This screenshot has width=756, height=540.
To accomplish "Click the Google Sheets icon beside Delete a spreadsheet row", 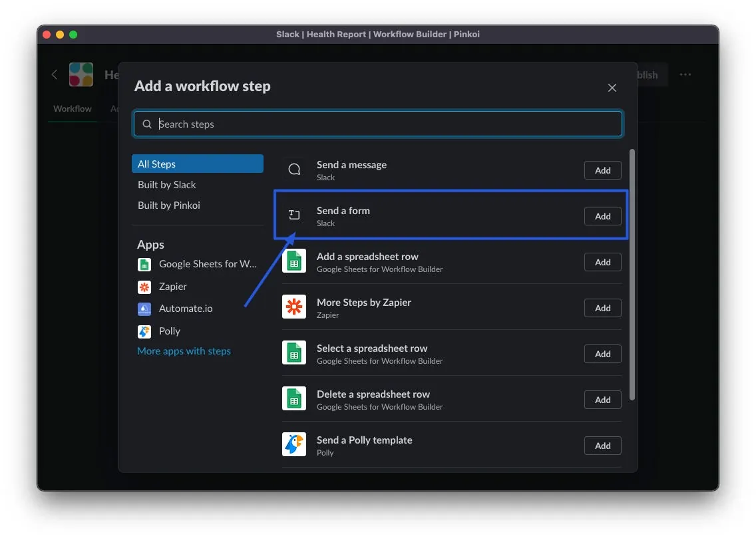I will click(294, 399).
